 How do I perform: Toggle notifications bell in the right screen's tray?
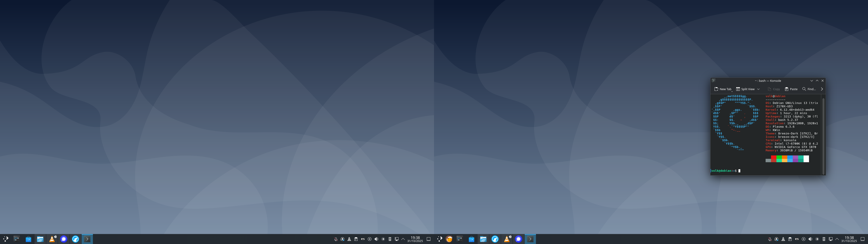click(x=770, y=239)
